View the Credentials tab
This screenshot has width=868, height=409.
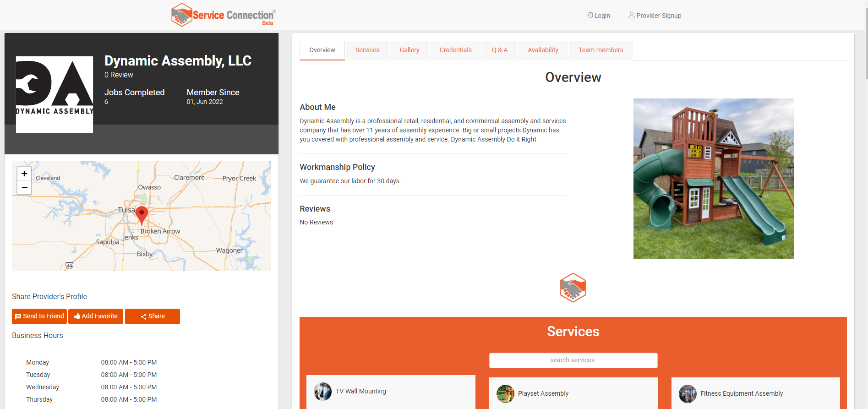455,50
